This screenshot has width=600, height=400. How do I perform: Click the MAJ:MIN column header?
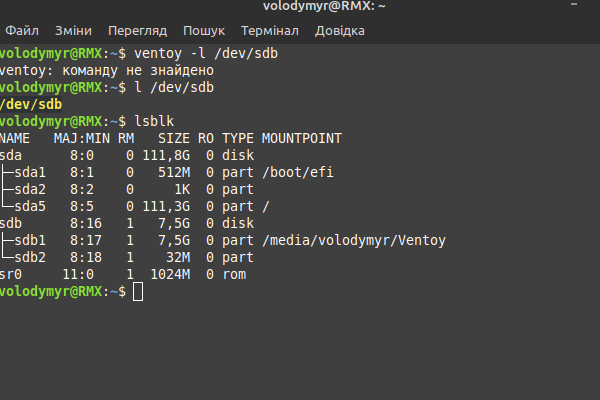(82, 138)
